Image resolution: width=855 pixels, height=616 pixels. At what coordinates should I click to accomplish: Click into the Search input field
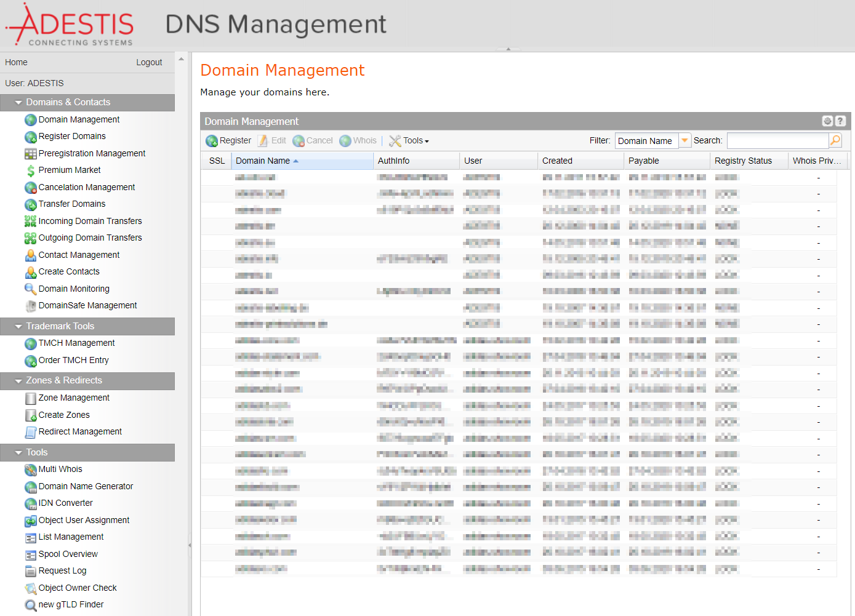777,141
